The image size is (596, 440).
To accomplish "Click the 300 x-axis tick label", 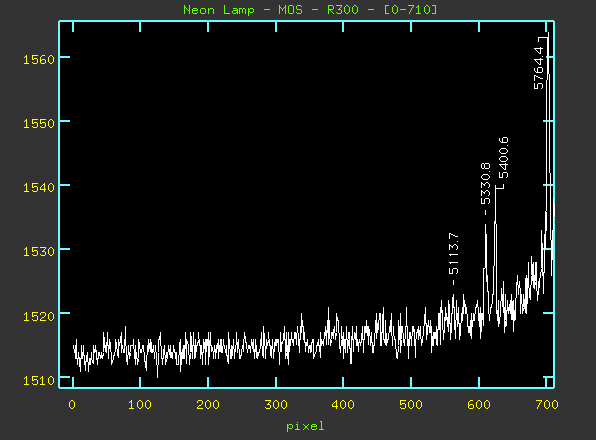I will pyautogui.click(x=276, y=405).
